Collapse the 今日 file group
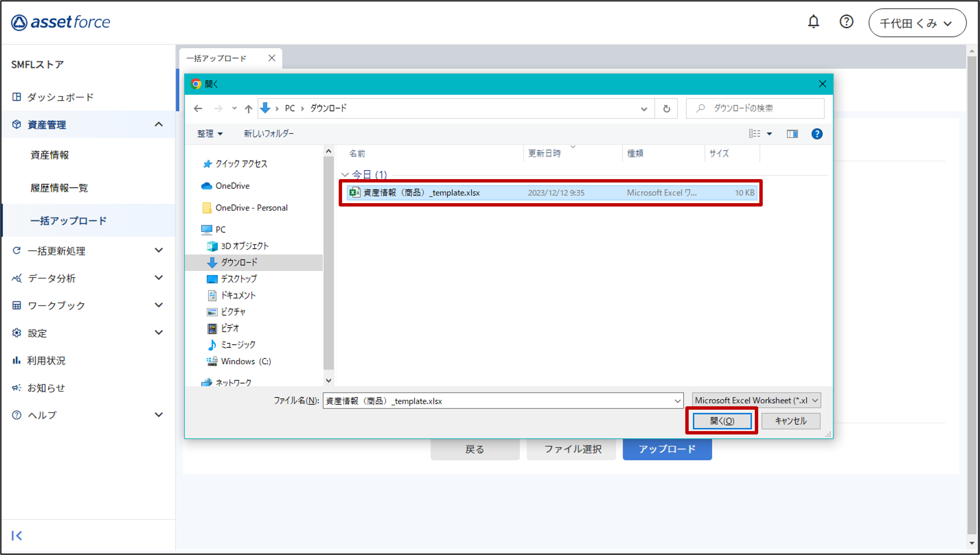The image size is (980, 555). (x=345, y=175)
